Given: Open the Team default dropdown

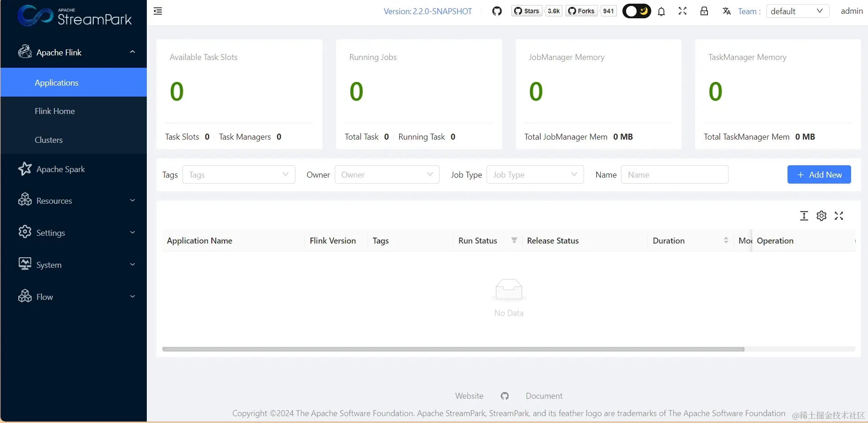Looking at the screenshot, I should [x=798, y=11].
